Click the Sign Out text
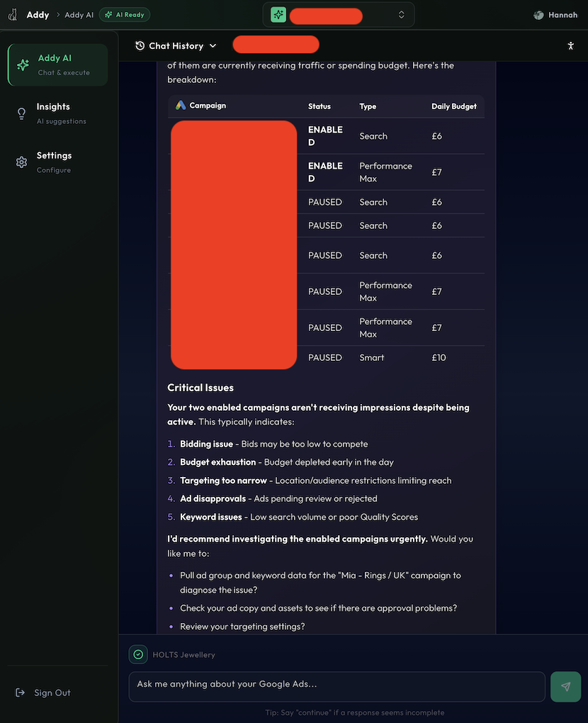 pos(52,693)
